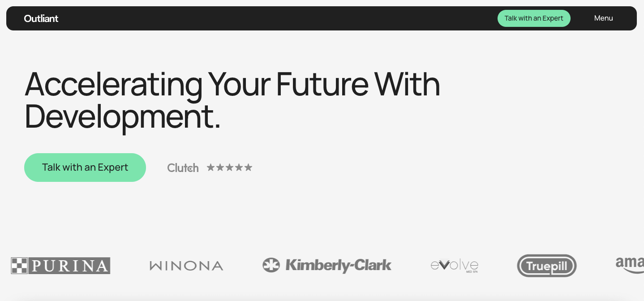Click the Purina checkerboard emblem
The width and height of the screenshot is (644, 301).
pyautogui.click(x=19, y=266)
